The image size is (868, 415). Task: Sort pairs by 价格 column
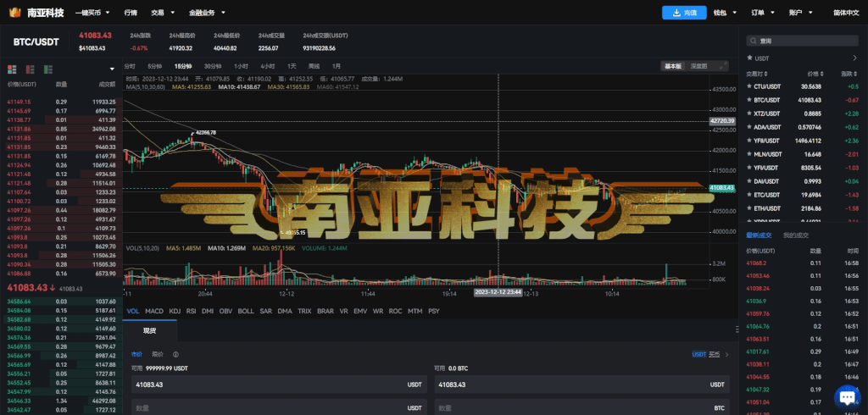pos(815,73)
